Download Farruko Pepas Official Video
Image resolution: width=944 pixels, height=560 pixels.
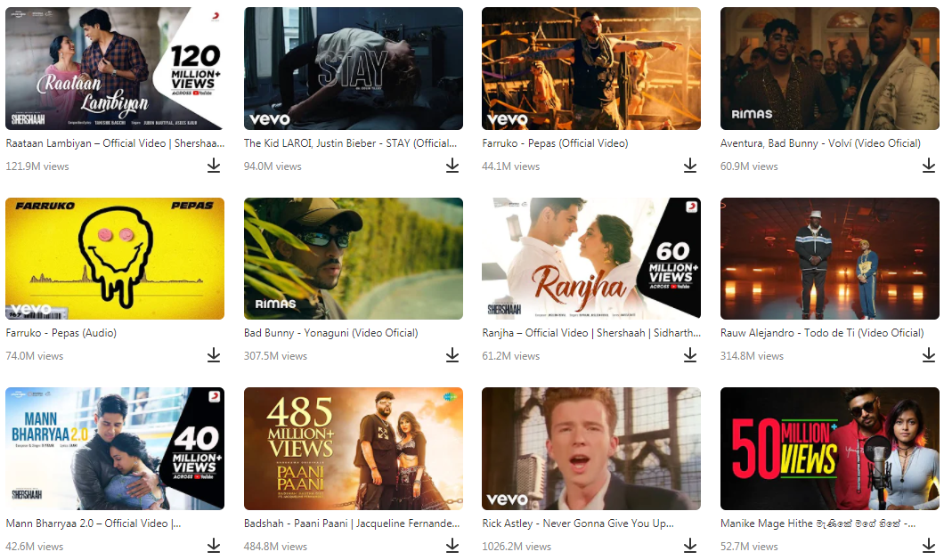690,166
